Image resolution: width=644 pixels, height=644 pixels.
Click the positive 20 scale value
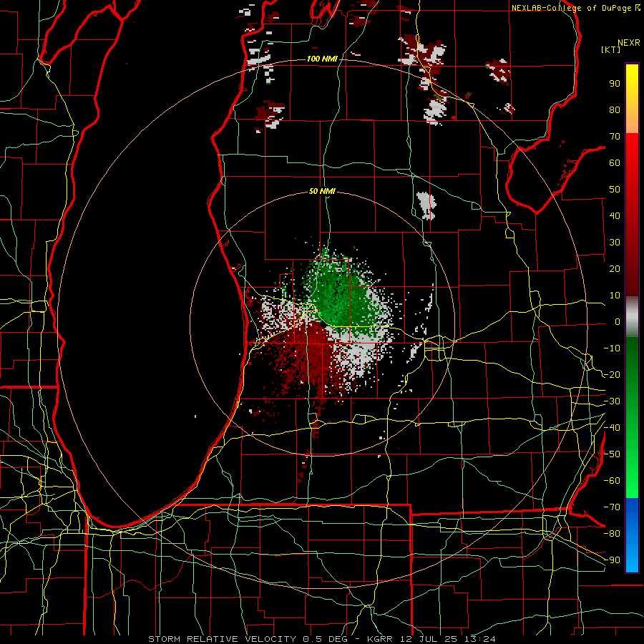pos(615,268)
